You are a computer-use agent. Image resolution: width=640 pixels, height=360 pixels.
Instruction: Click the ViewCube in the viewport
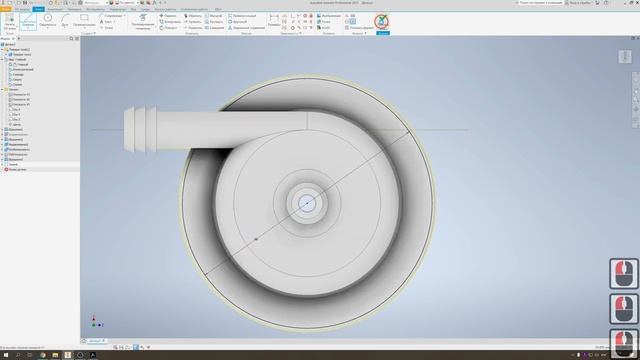(x=625, y=56)
